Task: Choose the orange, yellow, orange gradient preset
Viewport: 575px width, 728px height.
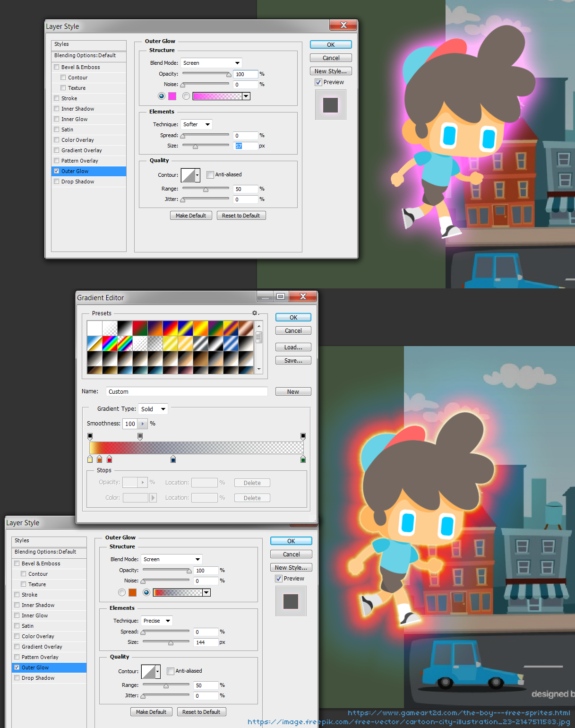Action: click(x=201, y=328)
